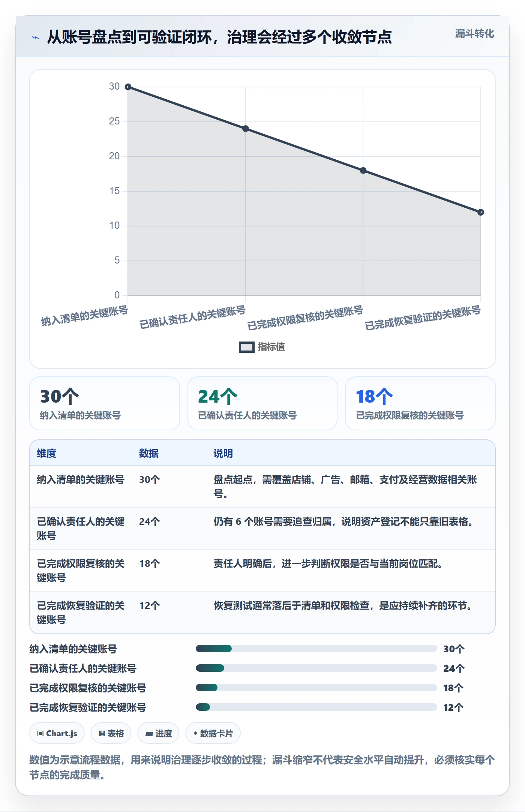The width and height of the screenshot is (525, 812).
Task: Click x-axis label 已确认责任人的关键账号
Action: (x=192, y=317)
